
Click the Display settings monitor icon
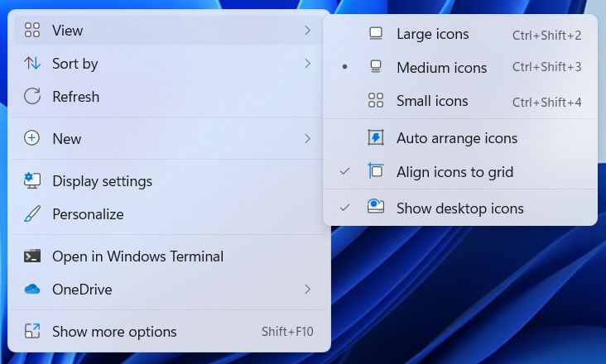coord(32,180)
